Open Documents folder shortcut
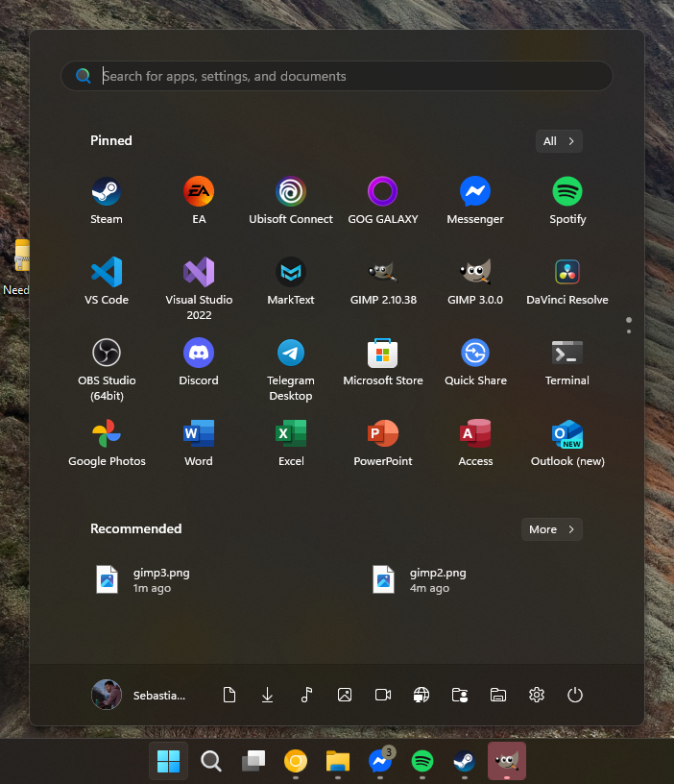The height and width of the screenshot is (784, 674). [x=229, y=695]
